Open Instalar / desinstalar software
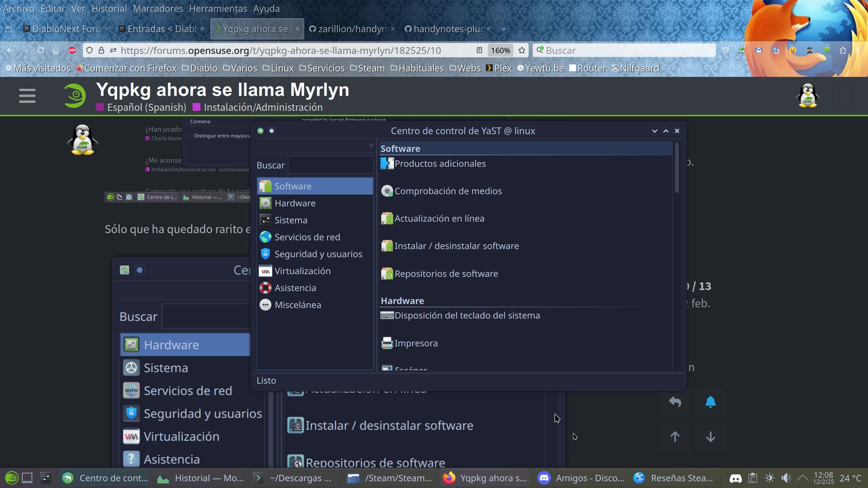 (456, 246)
